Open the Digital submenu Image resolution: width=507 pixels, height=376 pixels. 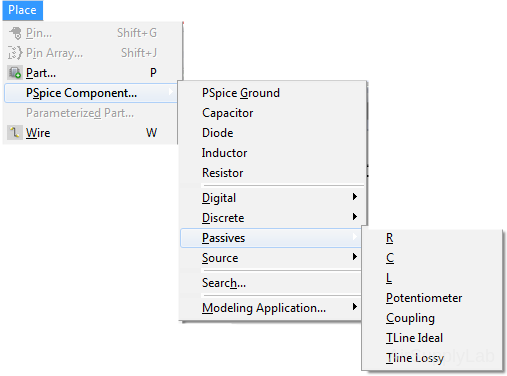click(272, 198)
